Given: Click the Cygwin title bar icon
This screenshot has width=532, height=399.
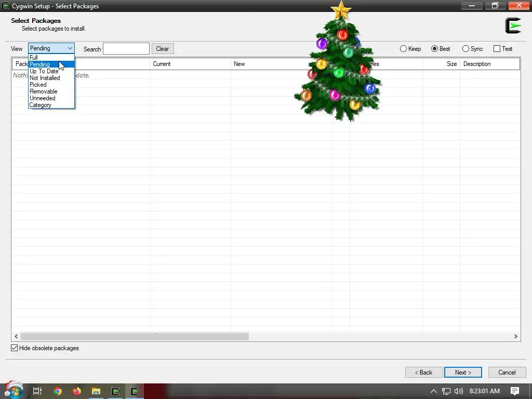Looking at the screenshot, I should pyautogui.click(x=5, y=6).
